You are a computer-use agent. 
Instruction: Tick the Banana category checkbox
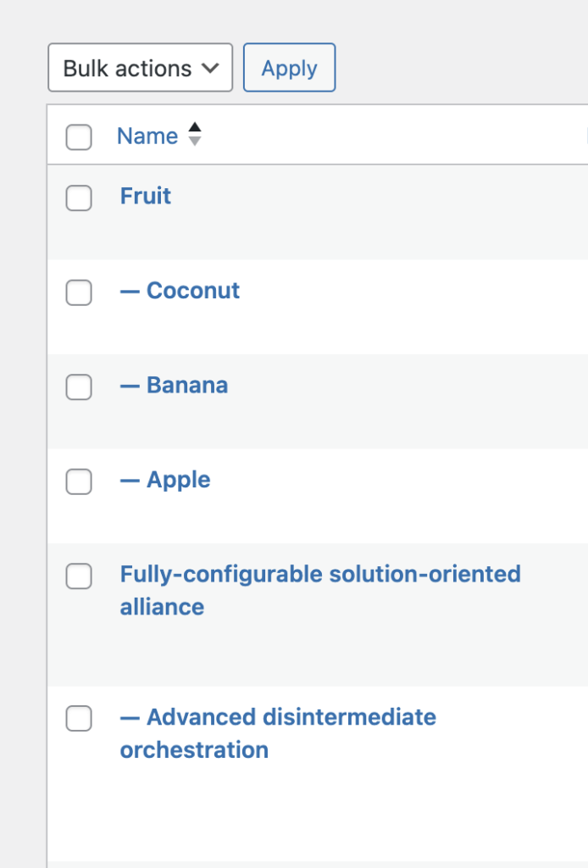click(x=79, y=387)
